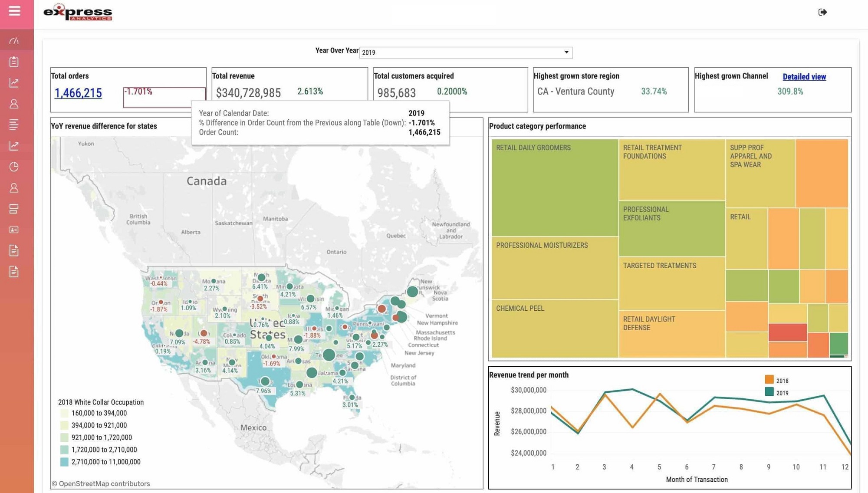Viewport: 868px width, 493px height.
Task: Click the 2.613% revenue growth value
Action: pyautogui.click(x=310, y=92)
